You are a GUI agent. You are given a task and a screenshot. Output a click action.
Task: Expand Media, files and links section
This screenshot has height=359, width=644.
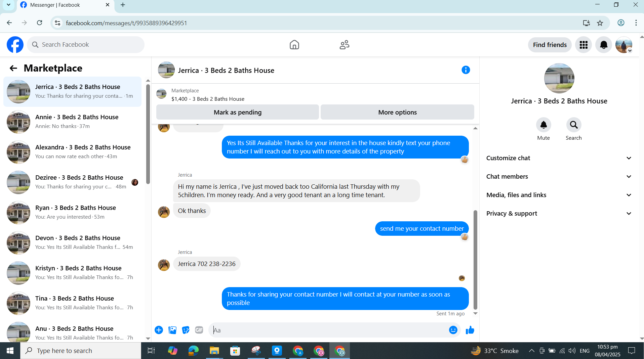coord(559,195)
